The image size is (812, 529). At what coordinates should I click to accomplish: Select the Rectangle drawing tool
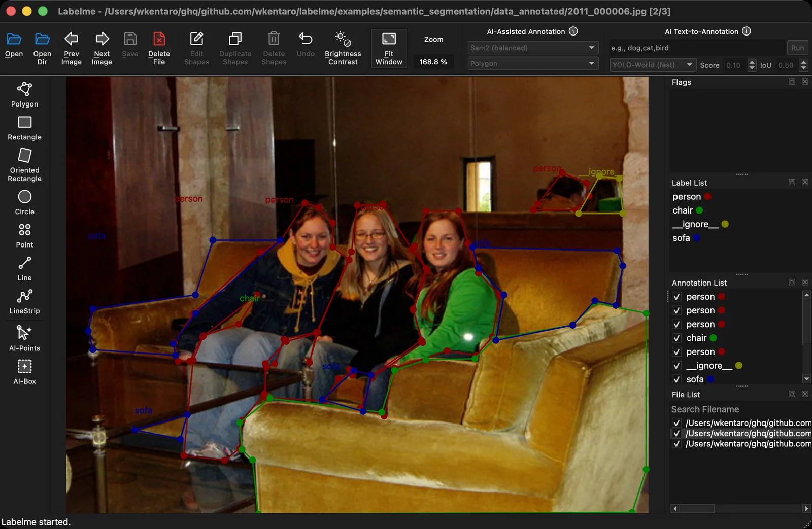tap(24, 128)
